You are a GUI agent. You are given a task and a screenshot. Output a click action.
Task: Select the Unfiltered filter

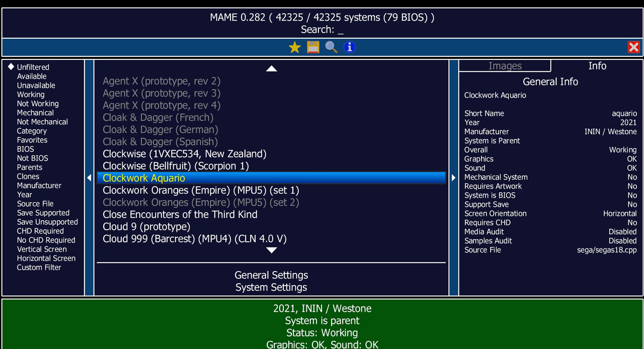click(33, 67)
